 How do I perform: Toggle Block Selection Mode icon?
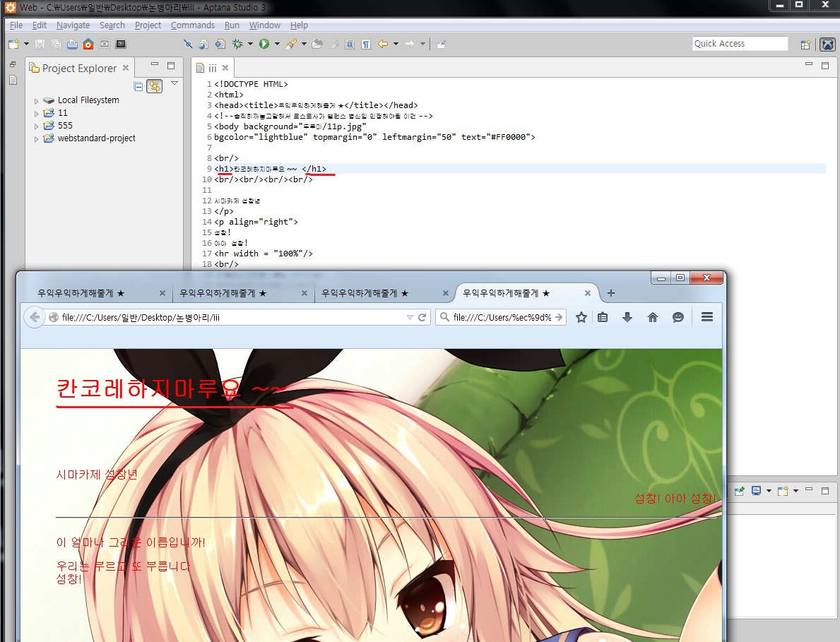coord(350,44)
